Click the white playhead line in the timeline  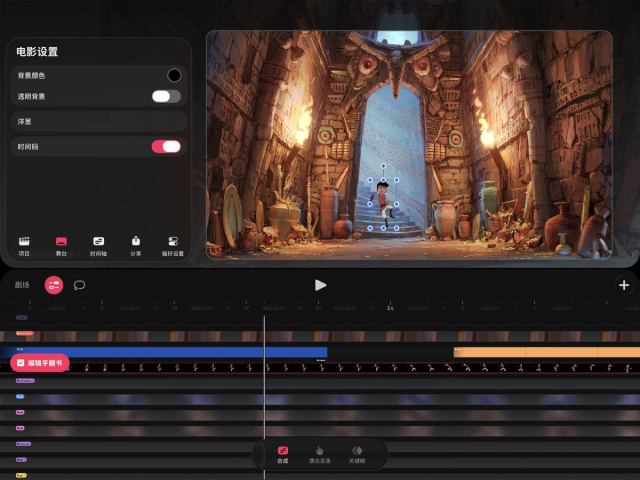pyautogui.click(x=264, y=376)
